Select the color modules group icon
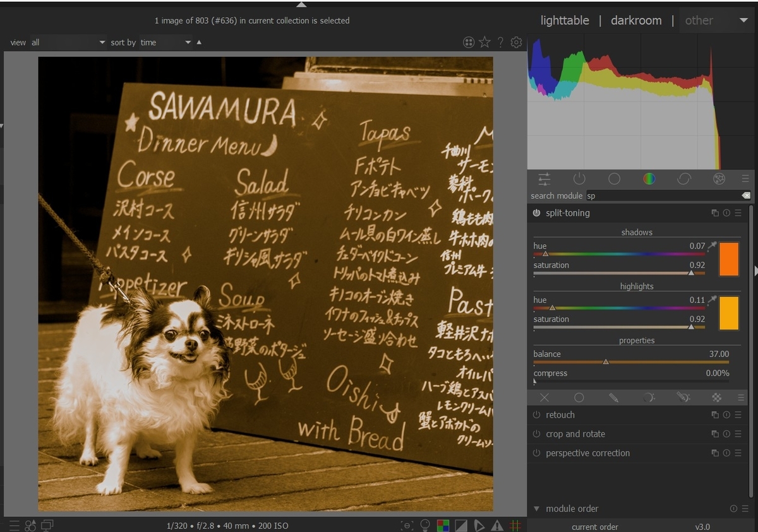The image size is (758, 532). click(x=649, y=179)
